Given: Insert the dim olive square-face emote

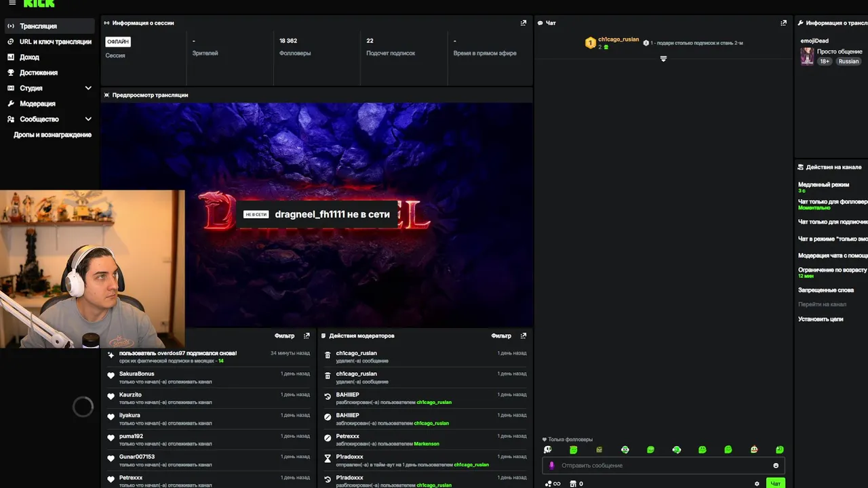Looking at the screenshot, I should (x=599, y=449).
